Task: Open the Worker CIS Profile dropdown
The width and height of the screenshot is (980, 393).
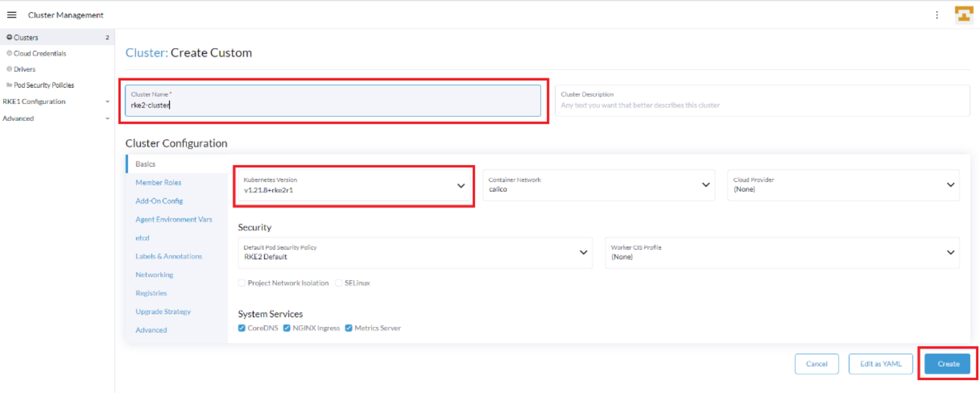Action: (x=782, y=253)
